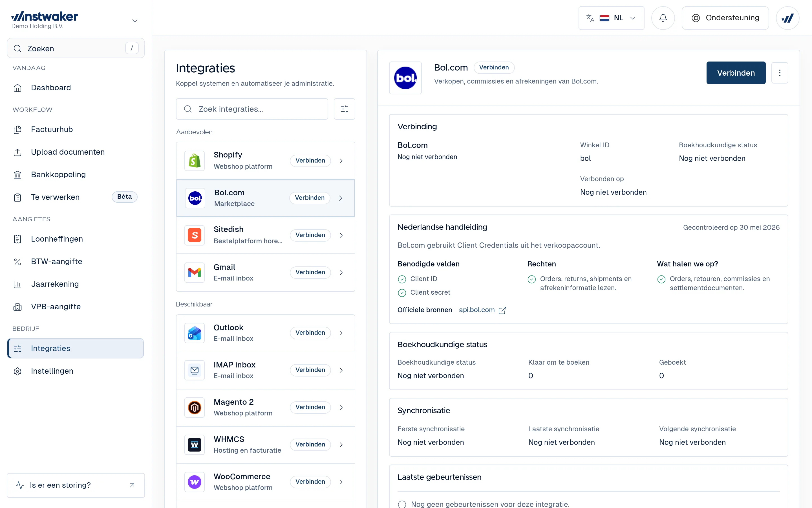Open Te verwerken (Bèta)
Screen dimensions: 812x508
pyautogui.click(x=76, y=197)
